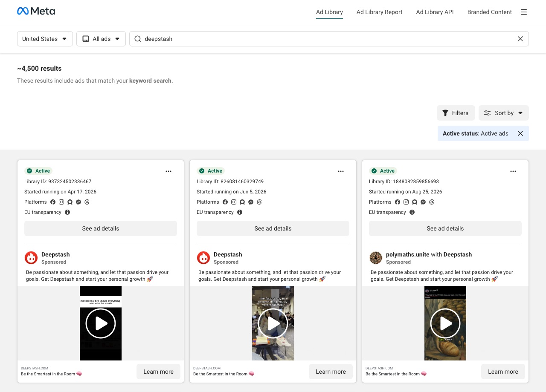546x392 pixels.
Task: Open more options for ad 826081460329749
Action: (341, 171)
